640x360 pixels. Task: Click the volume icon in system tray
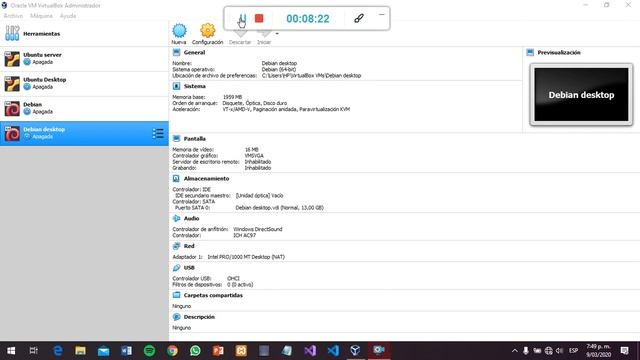tap(560, 351)
